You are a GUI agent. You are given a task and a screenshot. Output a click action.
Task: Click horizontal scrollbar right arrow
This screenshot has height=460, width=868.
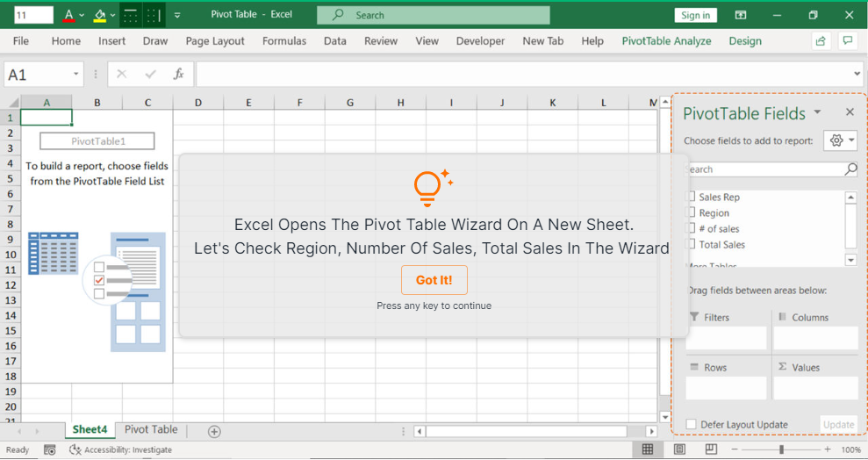click(651, 431)
